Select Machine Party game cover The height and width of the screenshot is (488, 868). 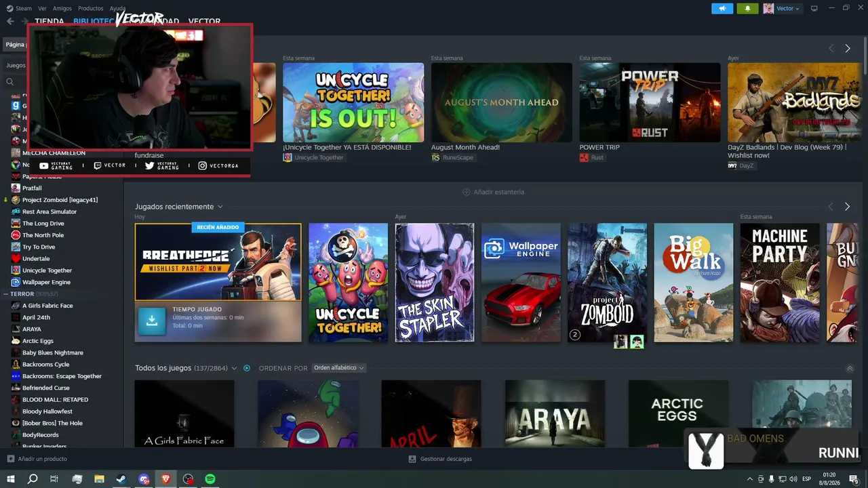tap(780, 283)
